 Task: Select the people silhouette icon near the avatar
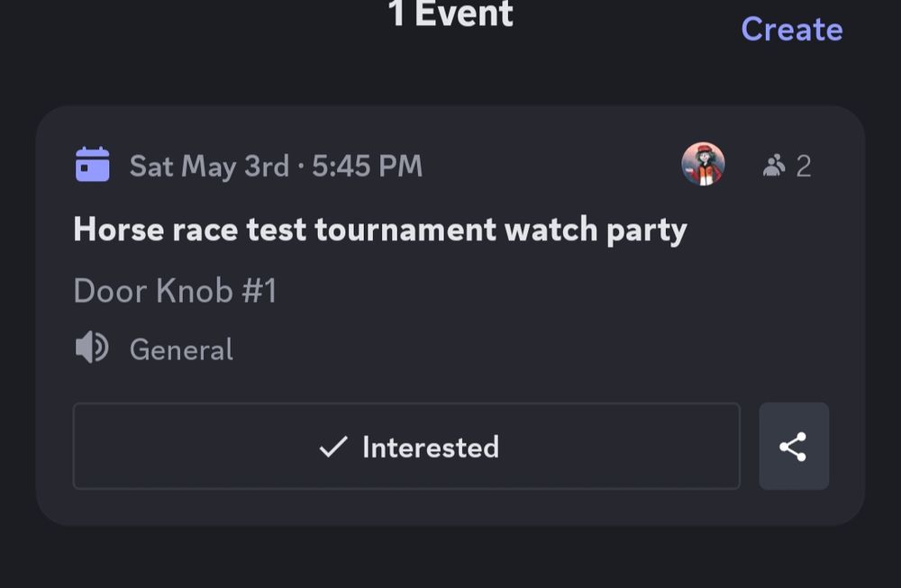click(x=774, y=165)
